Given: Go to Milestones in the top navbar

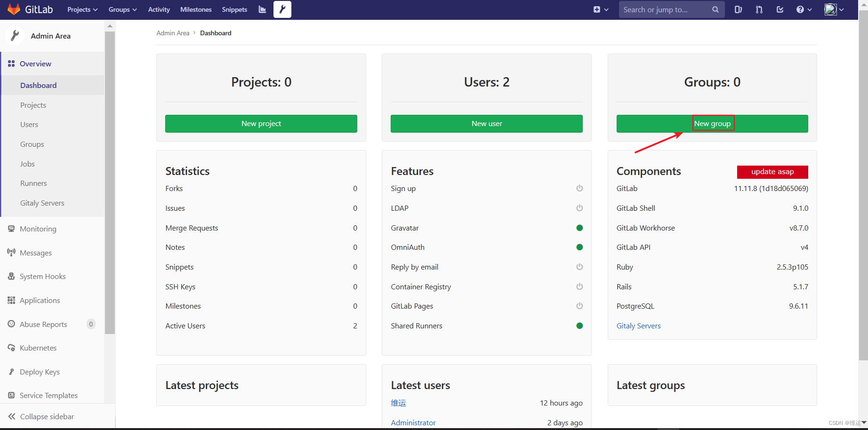Looking at the screenshot, I should [196, 9].
